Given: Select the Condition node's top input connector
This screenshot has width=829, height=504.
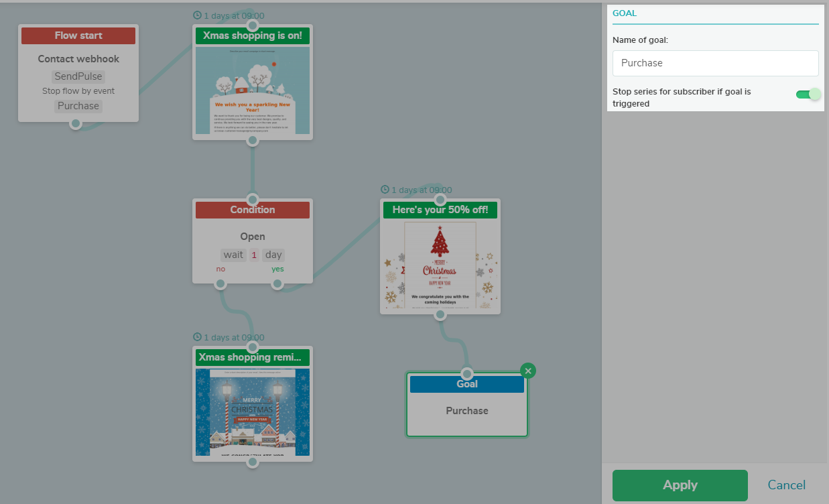Looking at the screenshot, I should pos(252,200).
